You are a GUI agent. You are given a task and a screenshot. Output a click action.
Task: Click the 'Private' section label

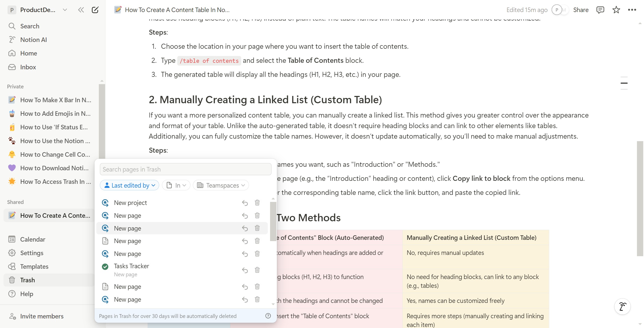pos(15,86)
